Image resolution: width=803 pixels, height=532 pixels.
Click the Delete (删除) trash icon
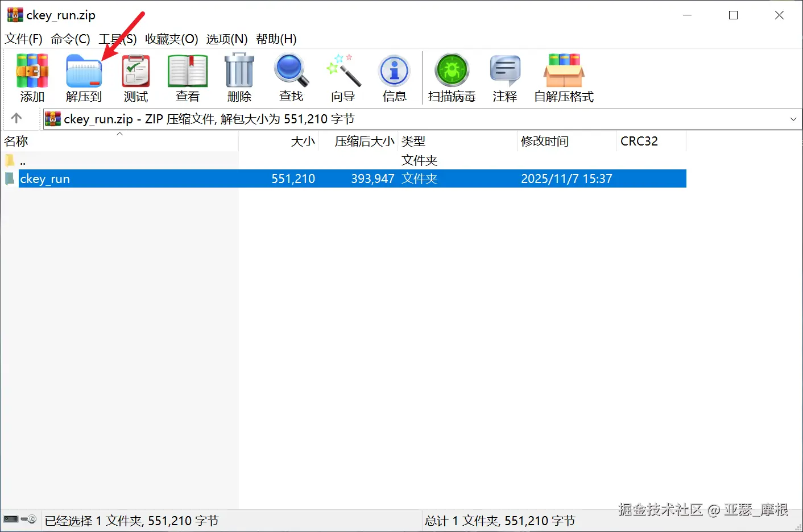click(239, 70)
